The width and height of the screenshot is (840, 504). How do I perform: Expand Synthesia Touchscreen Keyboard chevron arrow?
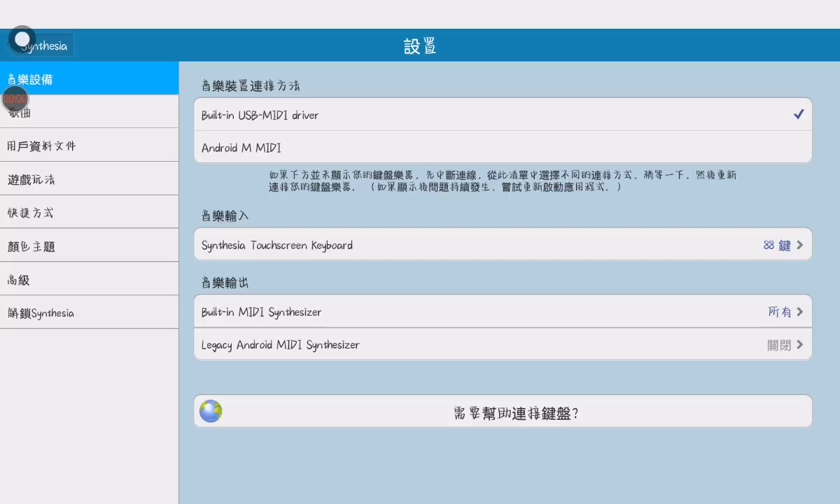[x=799, y=245]
